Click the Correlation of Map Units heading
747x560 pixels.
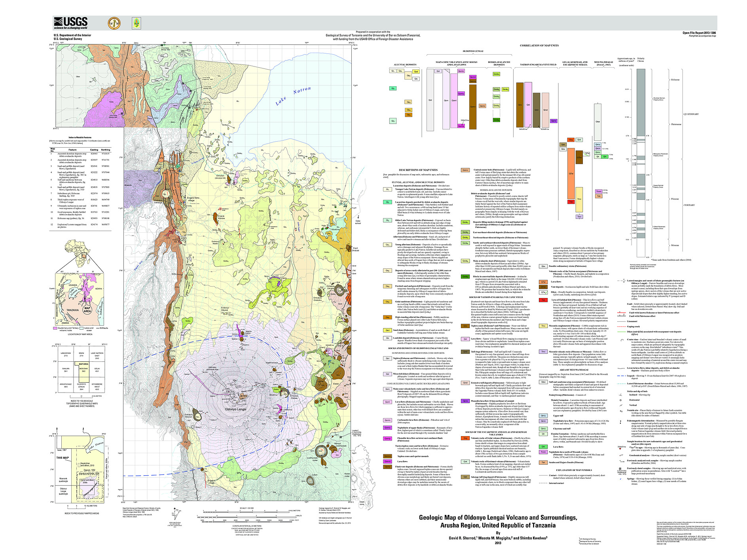tap(539, 46)
